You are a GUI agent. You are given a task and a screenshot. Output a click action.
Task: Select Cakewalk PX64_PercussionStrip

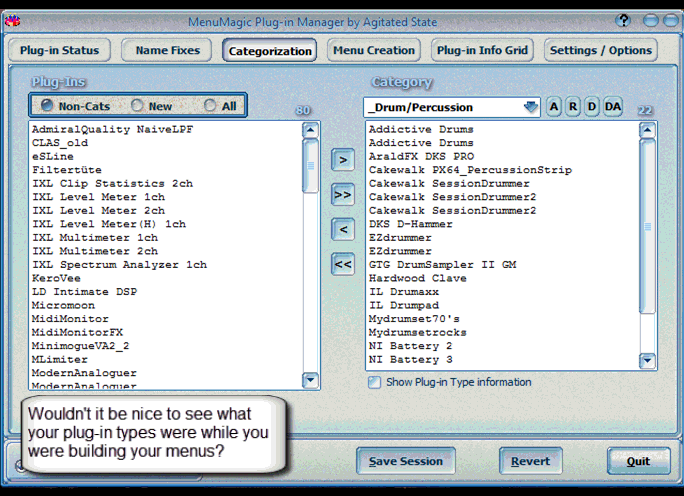click(470, 170)
